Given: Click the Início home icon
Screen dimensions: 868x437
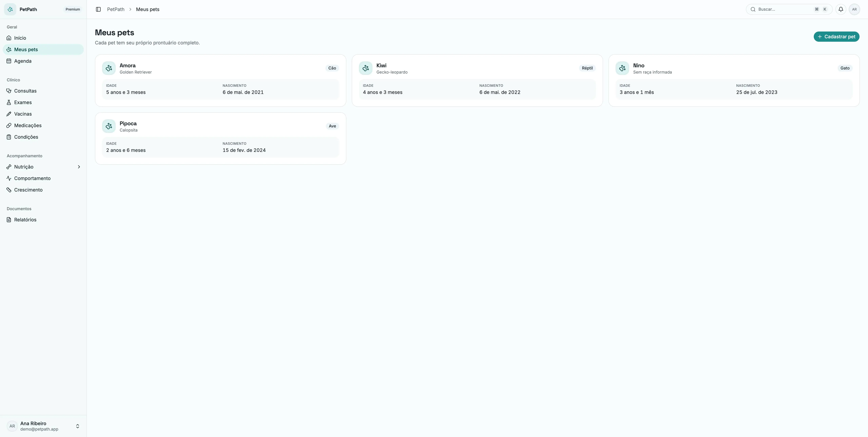Looking at the screenshot, I should pyautogui.click(x=9, y=38).
